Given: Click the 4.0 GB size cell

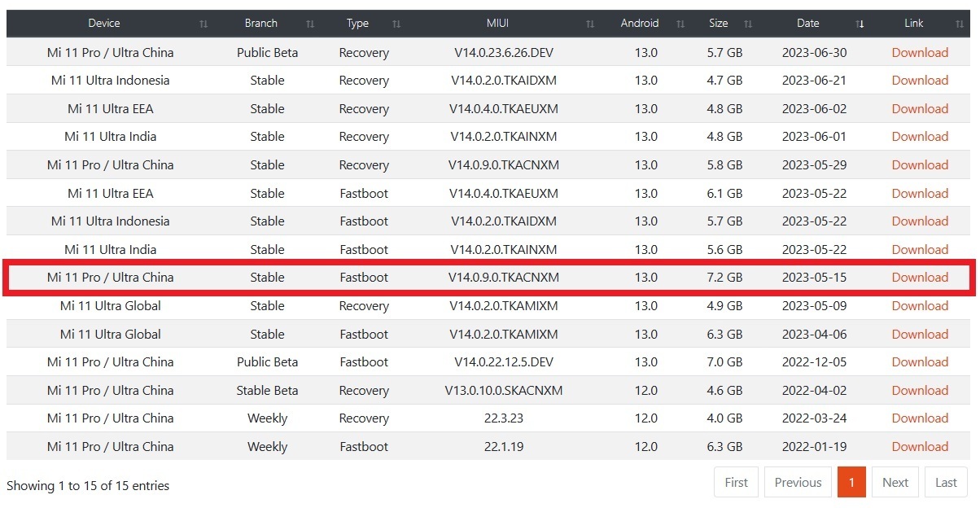Looking at the screenshot, I should pyautogui.click(x=724, y=418).
